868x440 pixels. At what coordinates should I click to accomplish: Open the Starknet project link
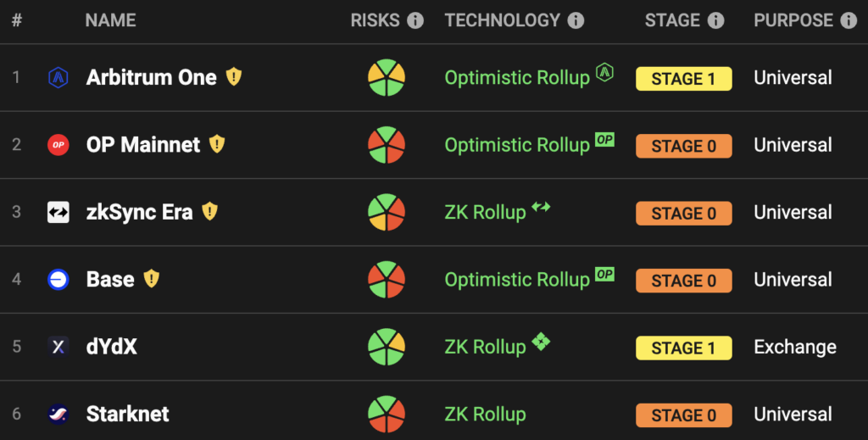click(x=127, y=414)
